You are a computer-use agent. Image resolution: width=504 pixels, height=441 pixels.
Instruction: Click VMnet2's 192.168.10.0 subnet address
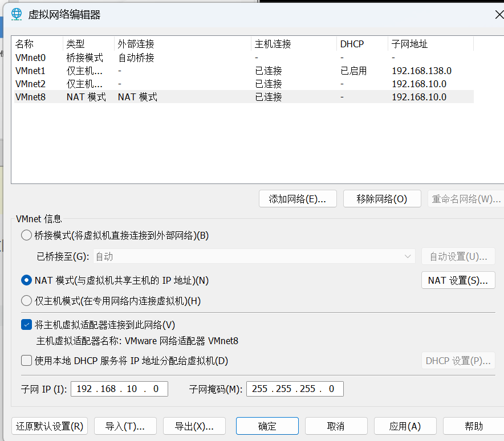point(419,84)
